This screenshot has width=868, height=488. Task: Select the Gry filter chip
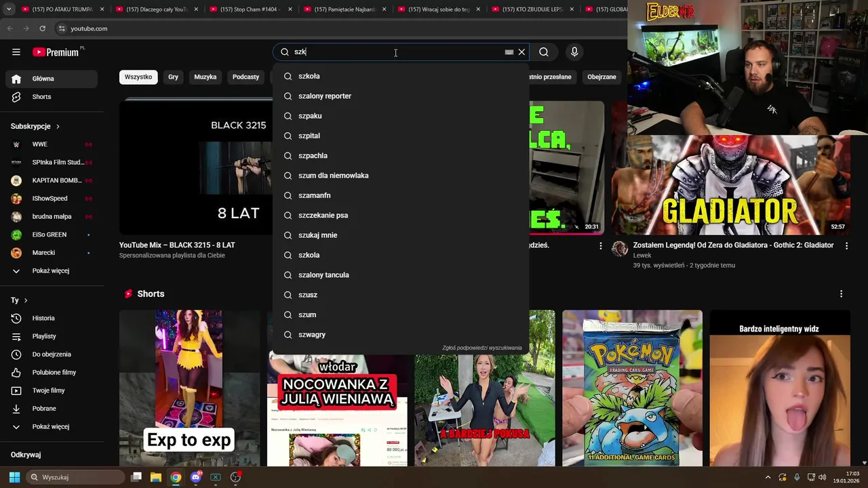173,77
